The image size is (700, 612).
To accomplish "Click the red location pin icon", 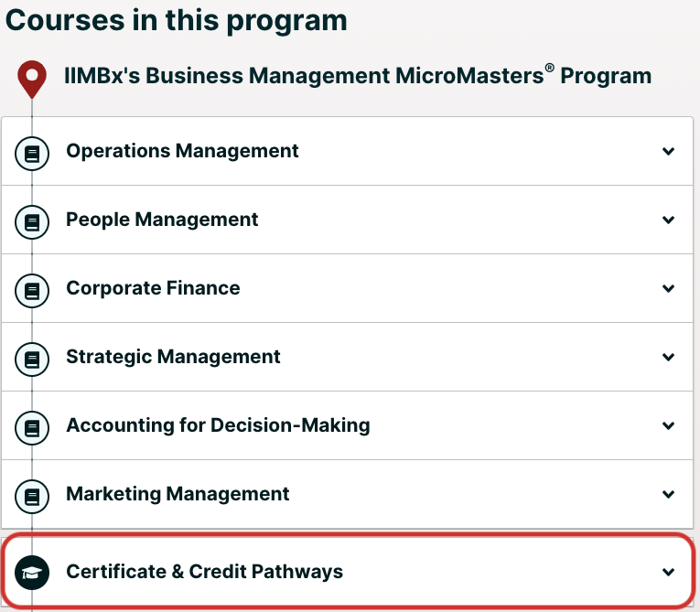I will 32,79.
